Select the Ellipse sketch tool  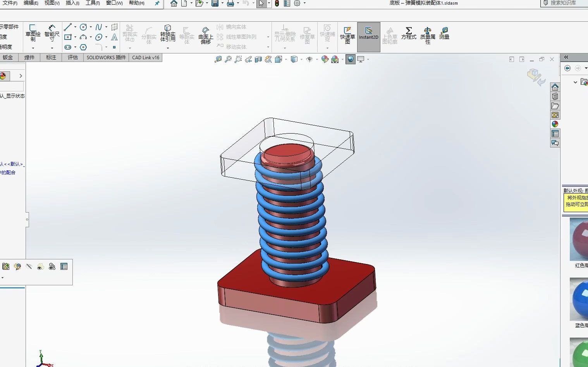pyautogui.click(x=99, y=37)
